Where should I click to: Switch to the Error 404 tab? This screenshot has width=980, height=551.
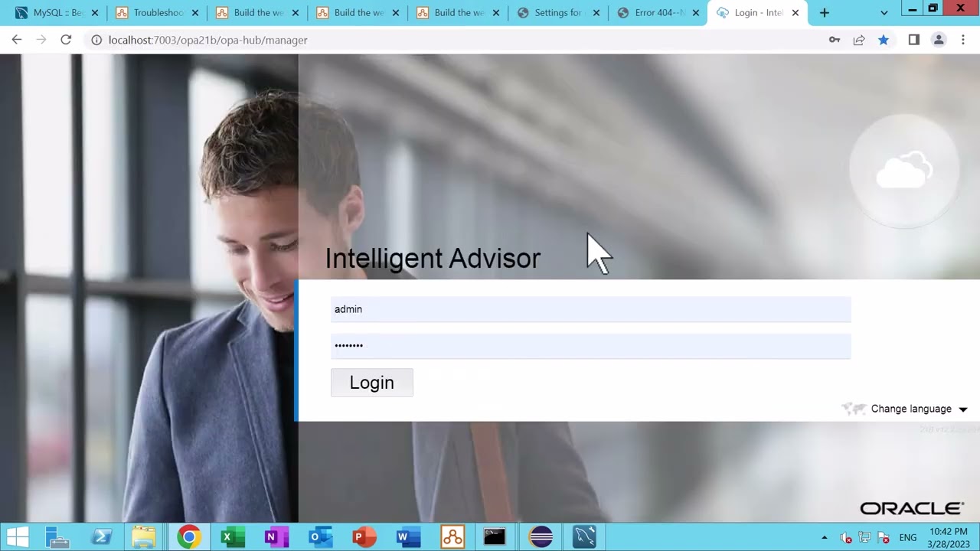[658, 13]
